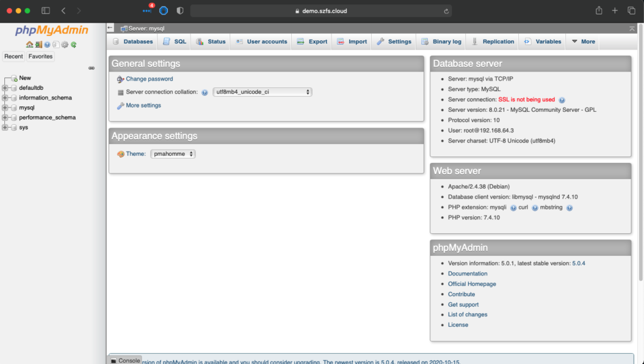Click the Change password key icon
644x364 pixels.
pyautogui.click(x=120, y=79)
